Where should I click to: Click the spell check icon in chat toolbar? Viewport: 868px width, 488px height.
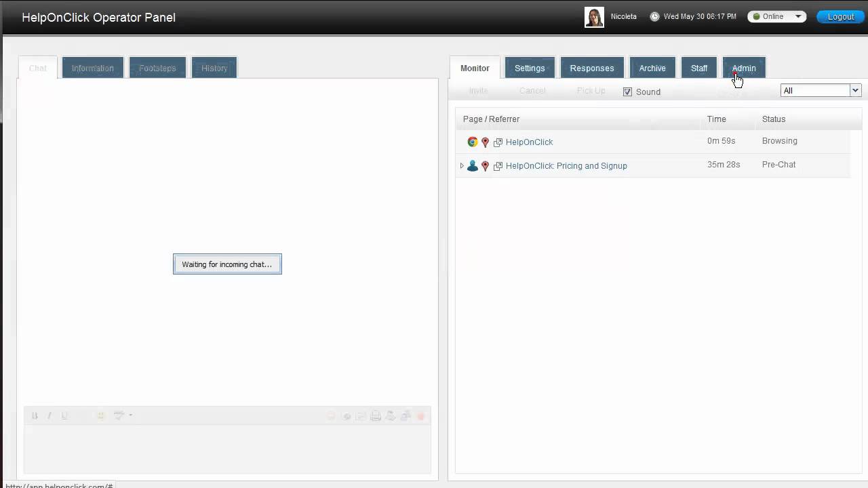119,415
